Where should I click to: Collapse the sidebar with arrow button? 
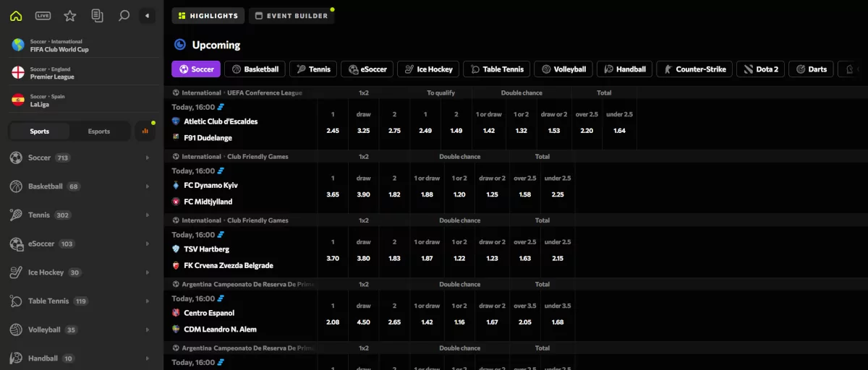(148, 15)
